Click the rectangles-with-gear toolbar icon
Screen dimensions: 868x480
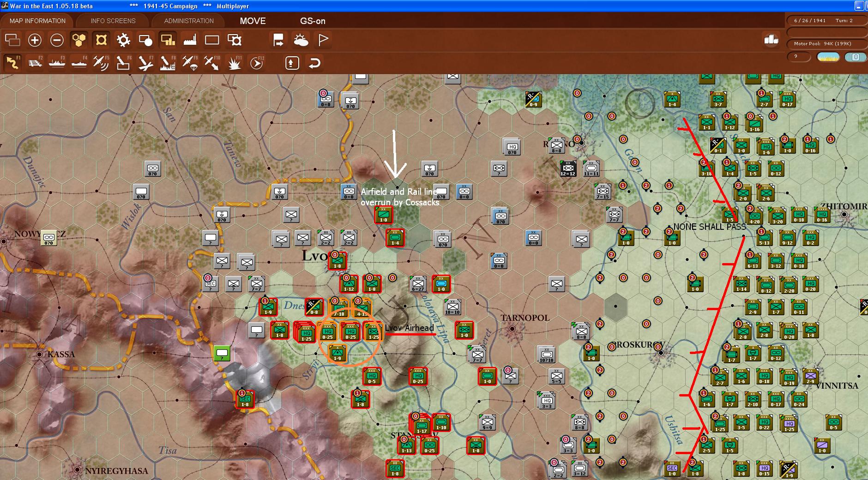click(x=235, y=40)
